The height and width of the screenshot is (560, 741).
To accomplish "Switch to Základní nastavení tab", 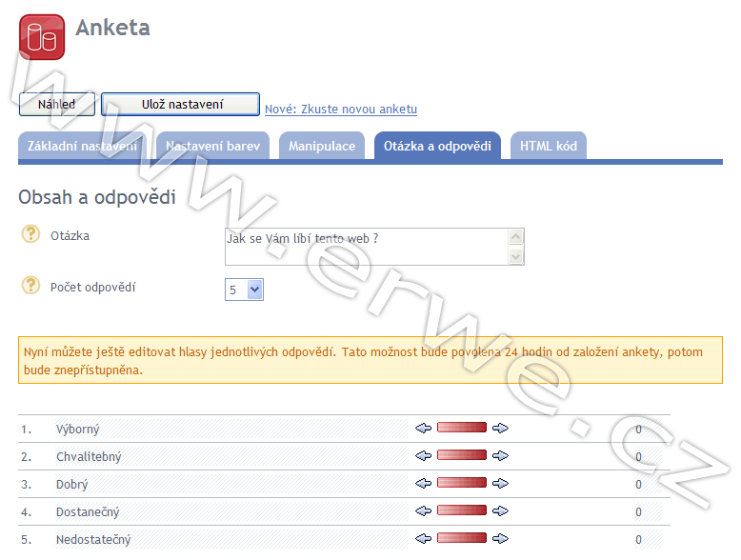I will [x=82, y=146].
